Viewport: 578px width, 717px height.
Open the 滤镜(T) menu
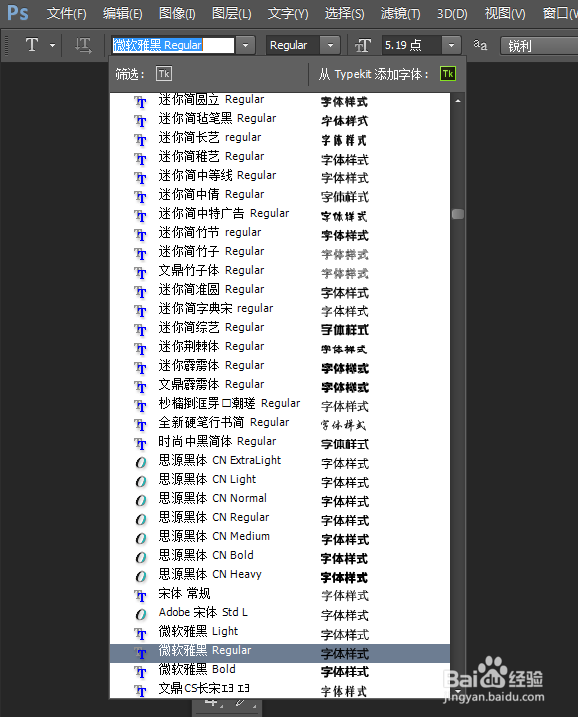point(401,13)
